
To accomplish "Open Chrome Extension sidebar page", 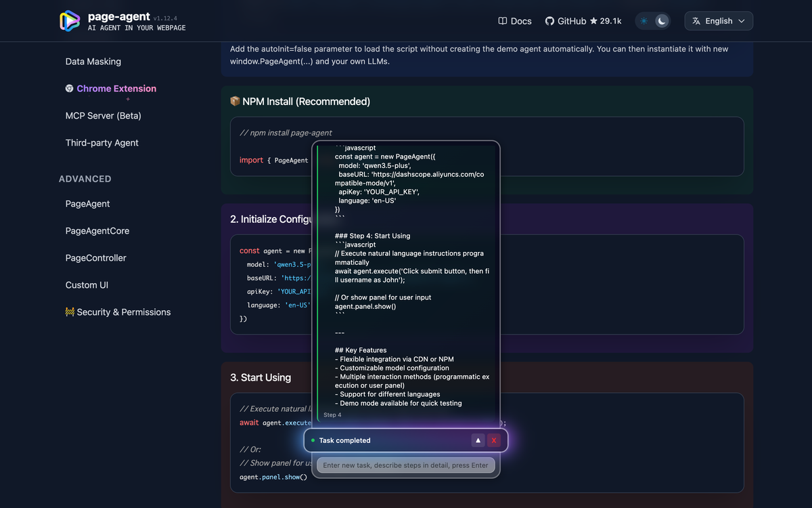I will point(116,89).
